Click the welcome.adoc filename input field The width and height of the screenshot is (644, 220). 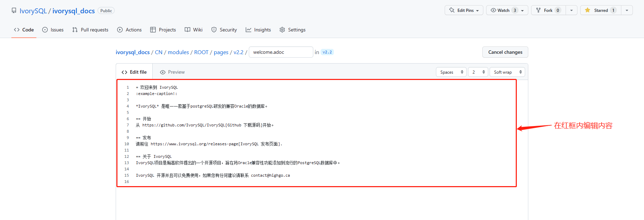coord(281,52)
